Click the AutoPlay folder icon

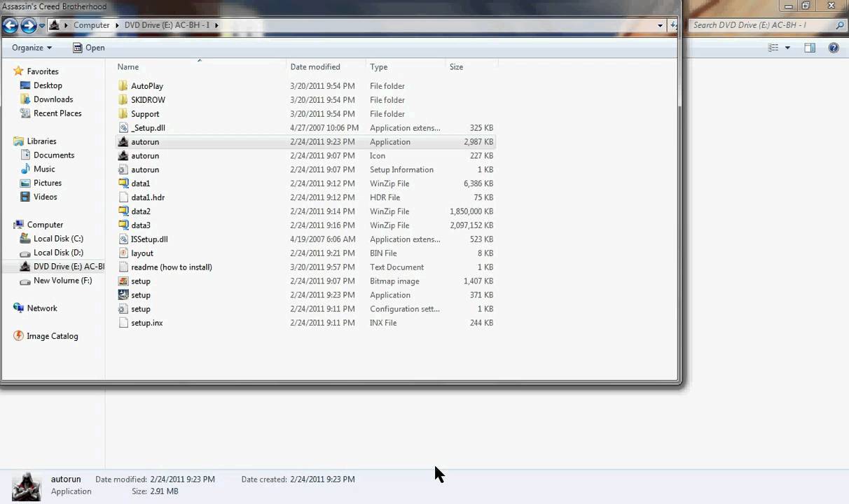tap(123, 86)
